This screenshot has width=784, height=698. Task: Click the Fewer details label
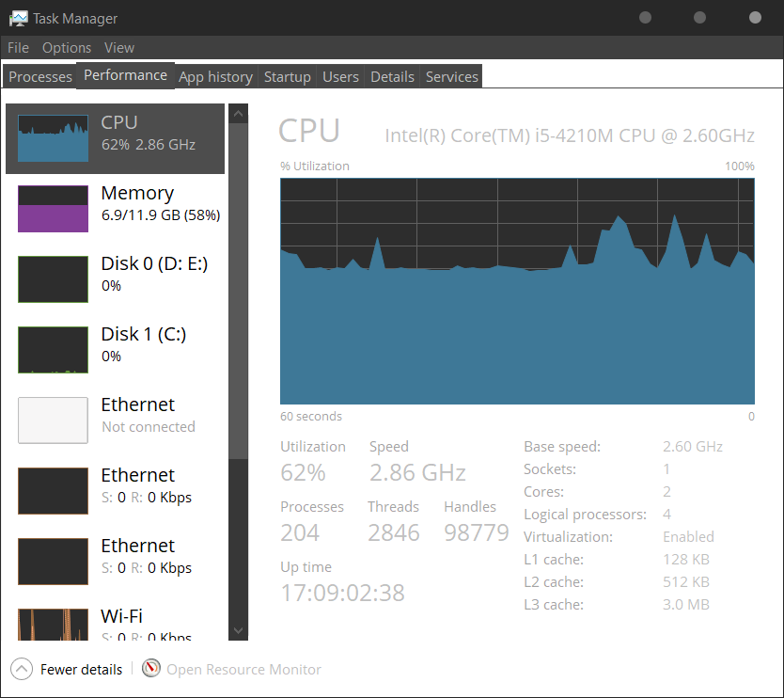tap(81, 670)
